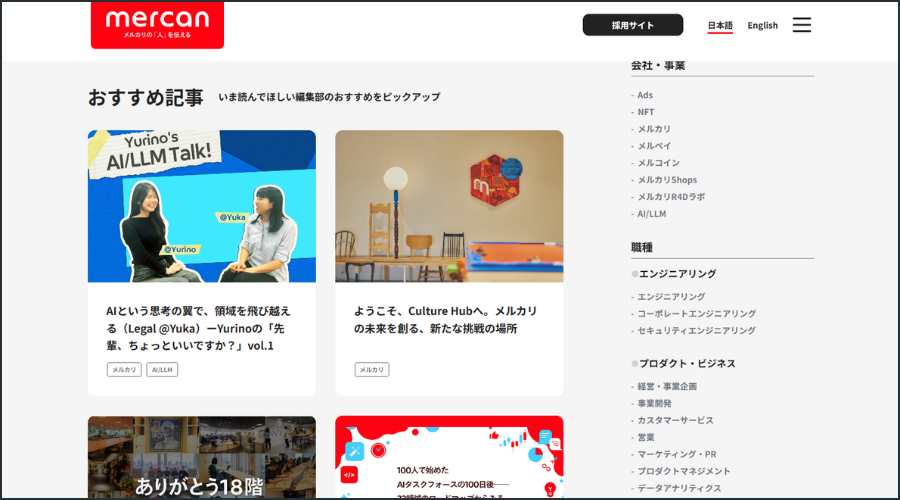Open the カスタマーサービス link
Screen dimensions: 900x500
pos(676,420)
